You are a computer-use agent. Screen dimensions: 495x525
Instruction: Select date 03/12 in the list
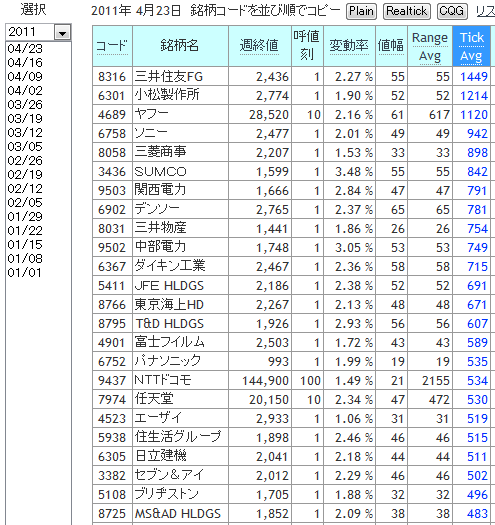25,133
